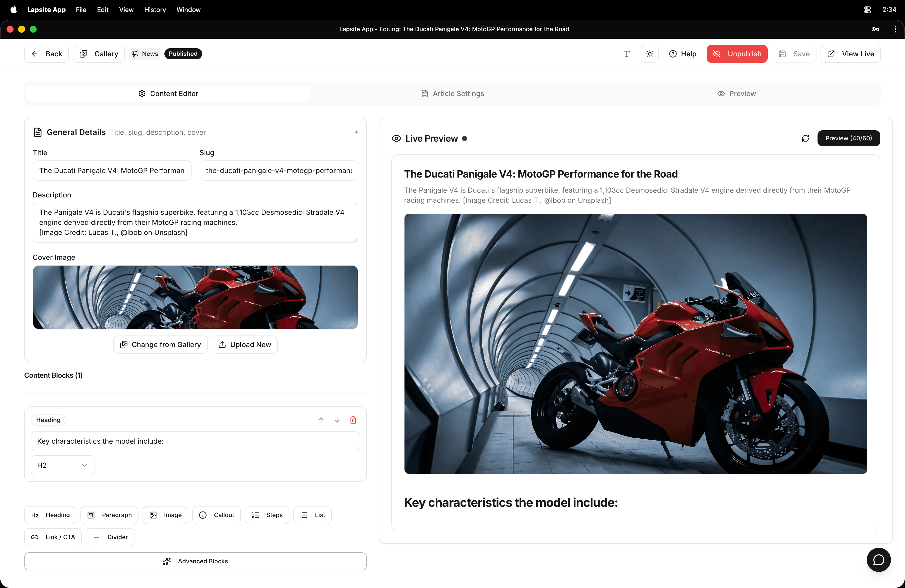Screen dimensions: 905x588
Task: Click inside the article Title field
Action: (x=112, y=171)
